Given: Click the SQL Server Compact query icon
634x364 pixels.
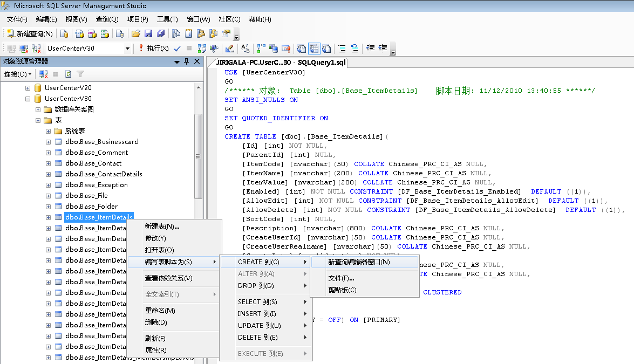Looking at the screenshot, I should (120, 33).
